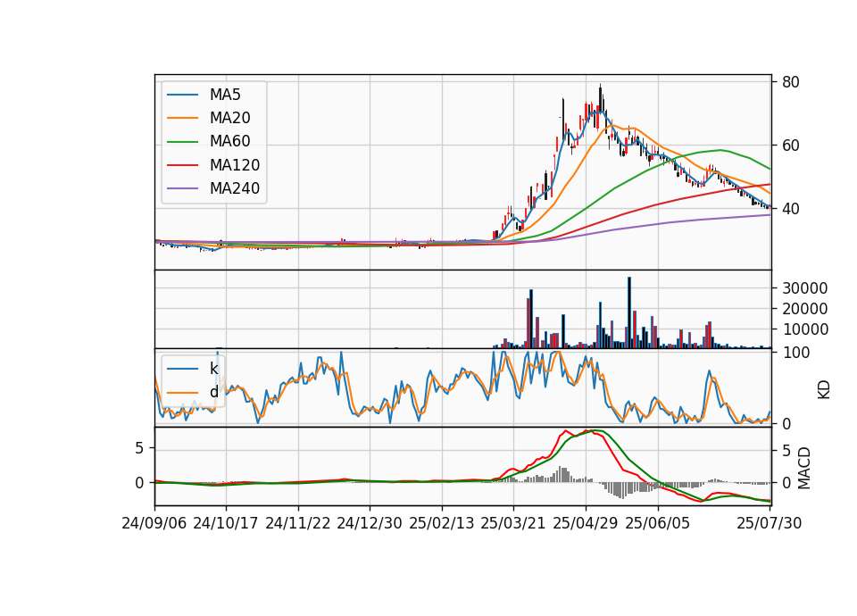Screen dimensions: 857x616
Task: Click the orange MA20 legend line
Action: tap(182, 118)
